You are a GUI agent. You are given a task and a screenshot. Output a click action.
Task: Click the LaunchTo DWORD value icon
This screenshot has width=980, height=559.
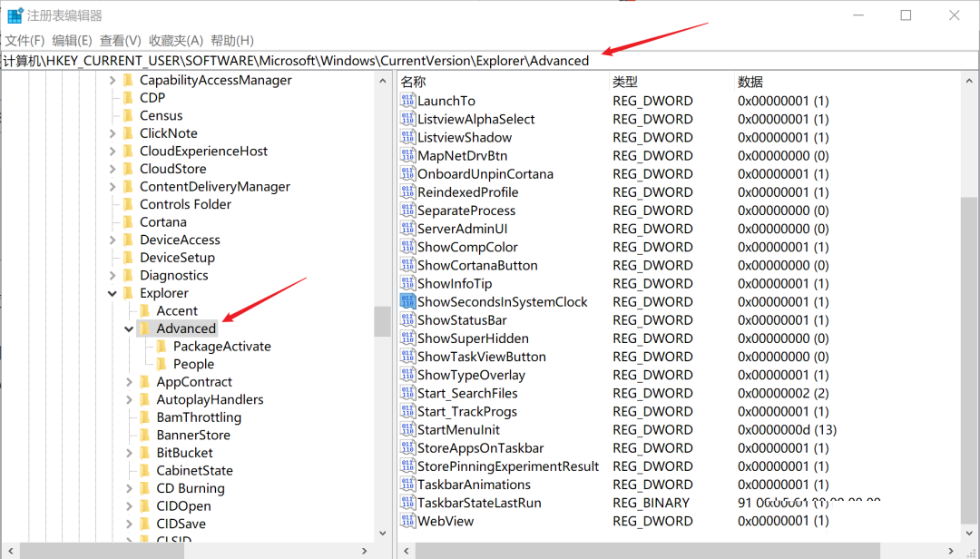click(x=407, y=101)
